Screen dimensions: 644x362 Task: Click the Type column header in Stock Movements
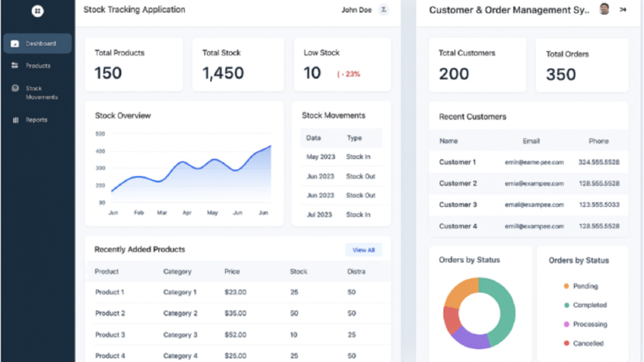tap(354, 138)
